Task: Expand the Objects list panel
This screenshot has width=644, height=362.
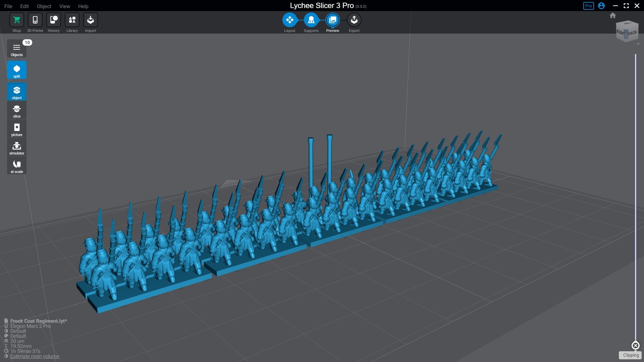Action: [16, 49]
